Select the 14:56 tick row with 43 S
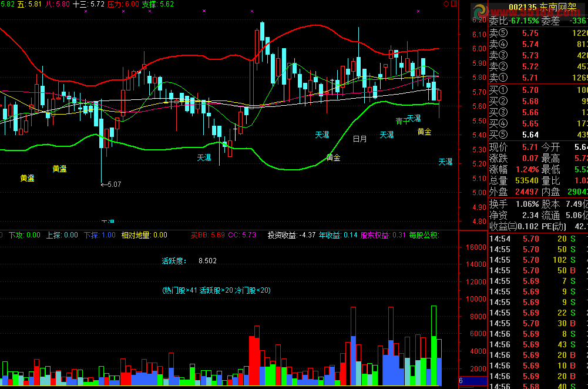The image size is (588, 389). [x=538, y=344]
